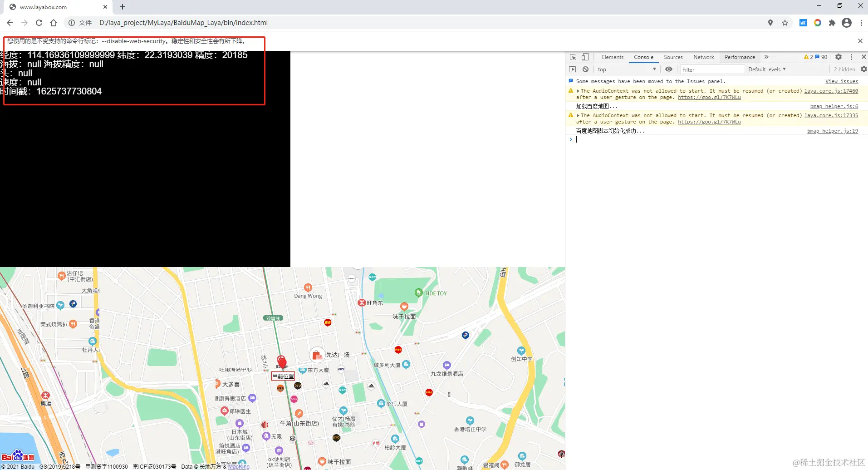
Task: Bookmark this page with the star
Action: click(x=785, y=23)
